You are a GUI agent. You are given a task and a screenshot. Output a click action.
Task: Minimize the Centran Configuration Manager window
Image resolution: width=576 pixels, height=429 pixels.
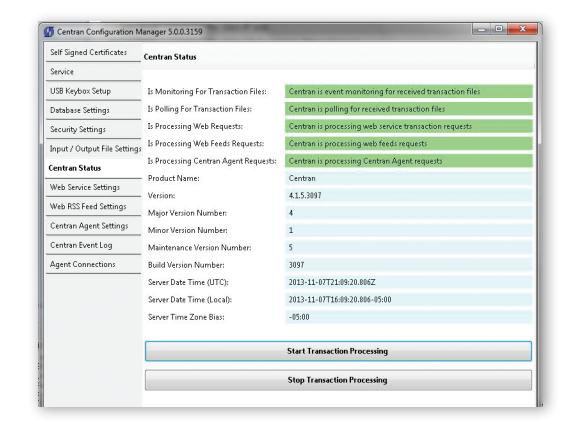[x=482, y=29]
